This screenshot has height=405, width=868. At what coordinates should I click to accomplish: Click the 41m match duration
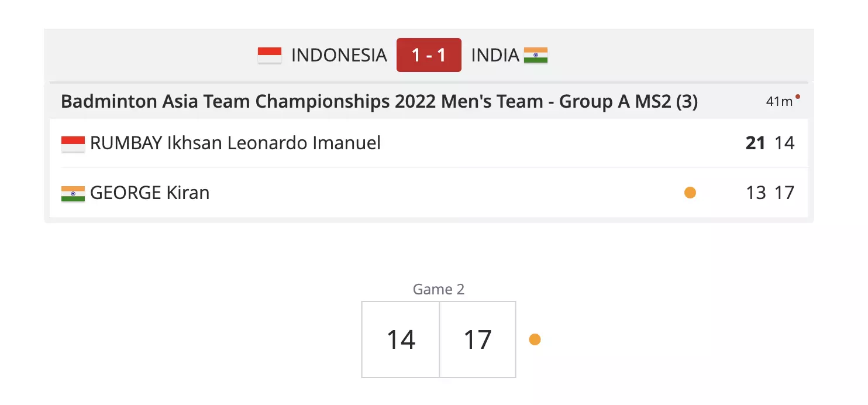tap(779, 101)
